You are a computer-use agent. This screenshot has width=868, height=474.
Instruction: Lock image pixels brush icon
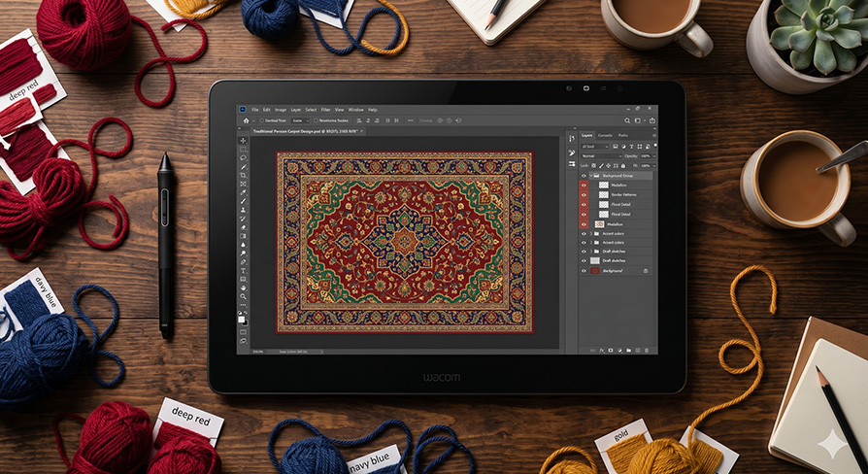click(601, 165)
